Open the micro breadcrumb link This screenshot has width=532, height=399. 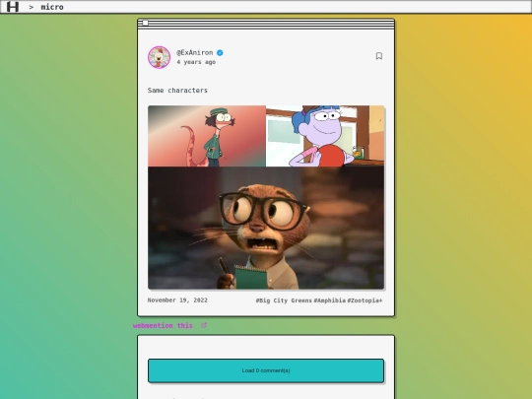click(x=52, y=7)
